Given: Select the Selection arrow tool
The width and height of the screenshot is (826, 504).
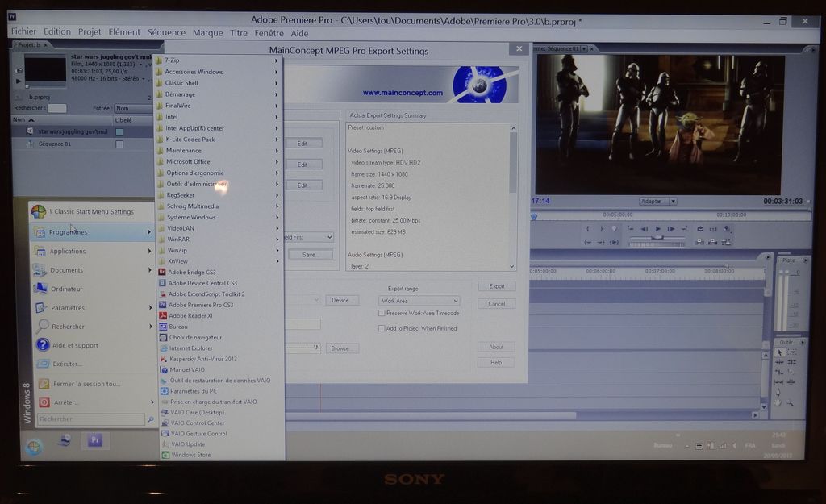Looking at the screenshot, I should [x=780, y=352].
